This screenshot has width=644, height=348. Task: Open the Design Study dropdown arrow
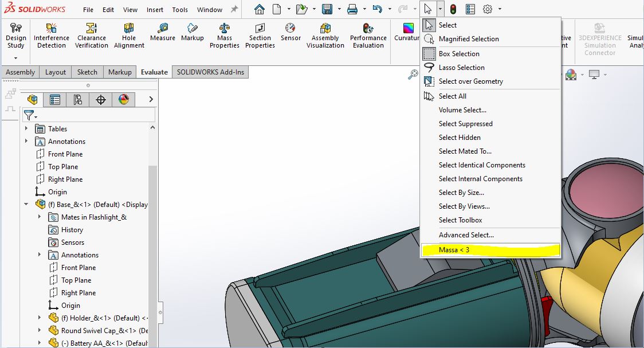15,58
